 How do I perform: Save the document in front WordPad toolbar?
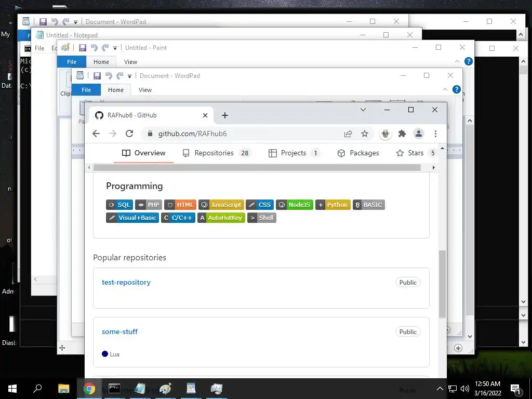[97, 76]
